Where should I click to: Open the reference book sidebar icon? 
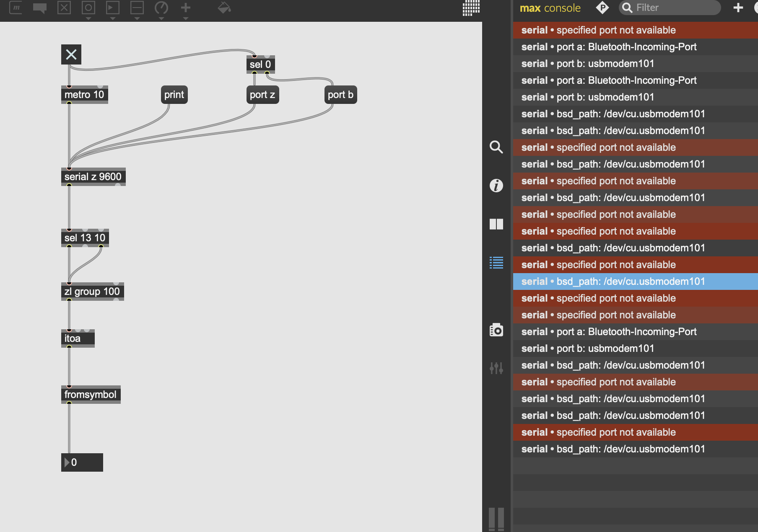pyautogui.click(x=496, y=224)
